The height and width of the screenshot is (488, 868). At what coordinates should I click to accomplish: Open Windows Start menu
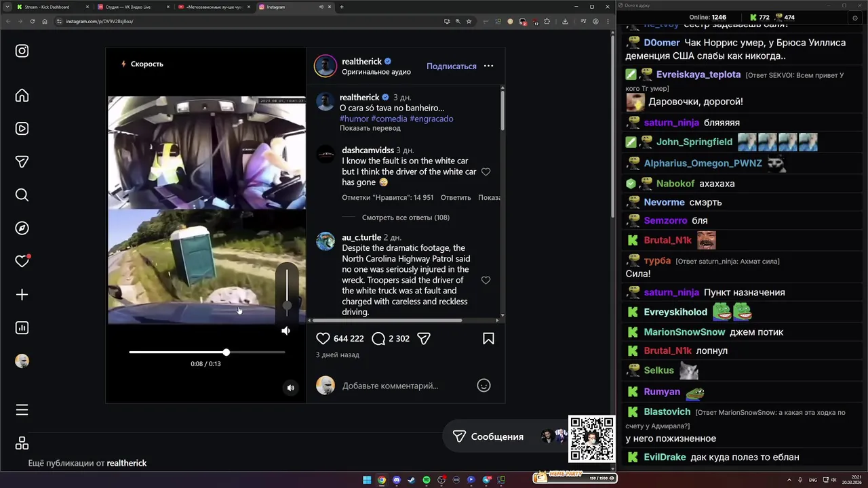tap(367, 480)
